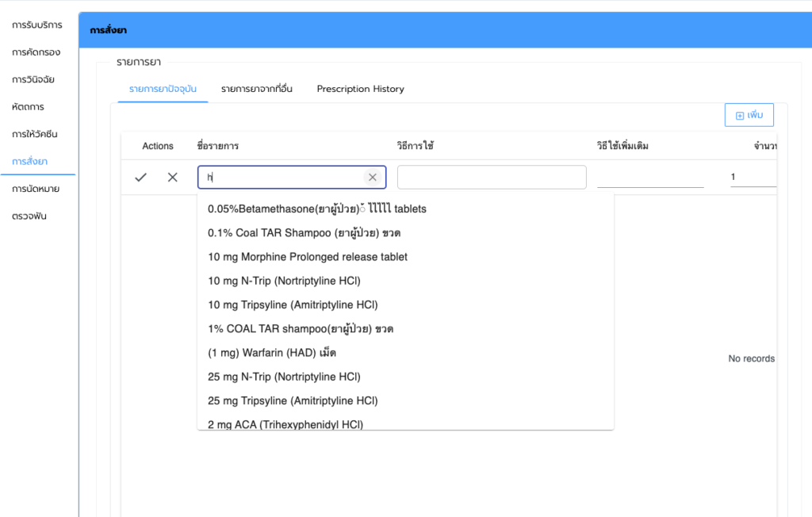Open the รายการยาจากที่อื่น tab
Viewport: 812px width, 517px height.
[x=257, y=89]
